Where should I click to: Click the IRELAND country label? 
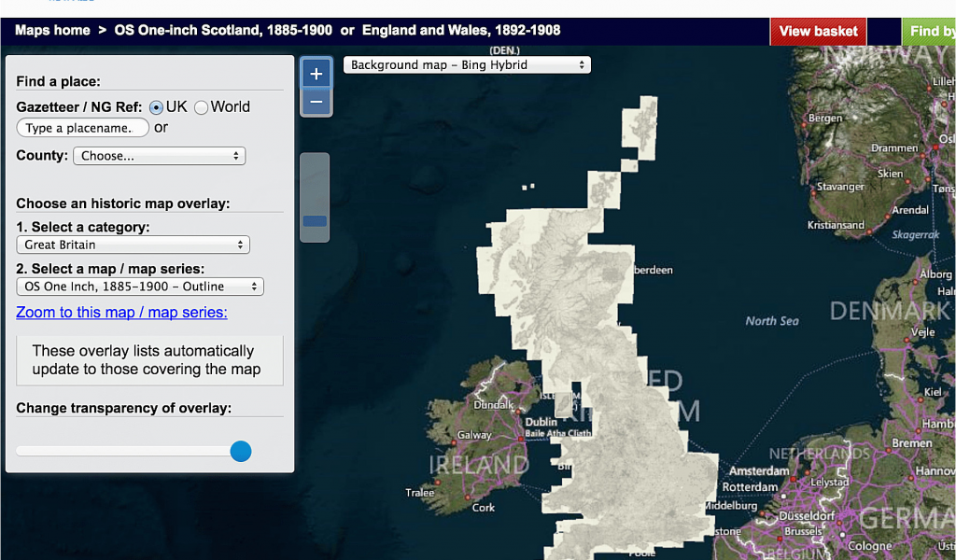(x=479, y=466)
